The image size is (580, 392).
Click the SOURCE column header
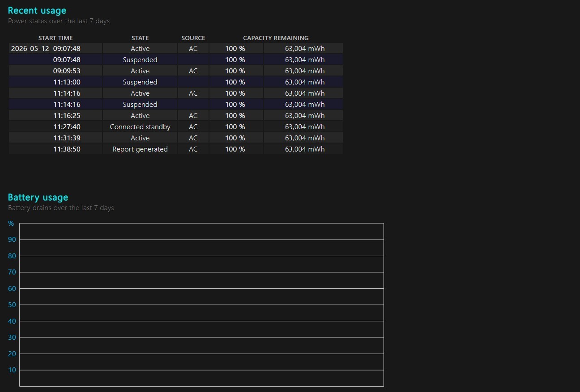(193, 38)
